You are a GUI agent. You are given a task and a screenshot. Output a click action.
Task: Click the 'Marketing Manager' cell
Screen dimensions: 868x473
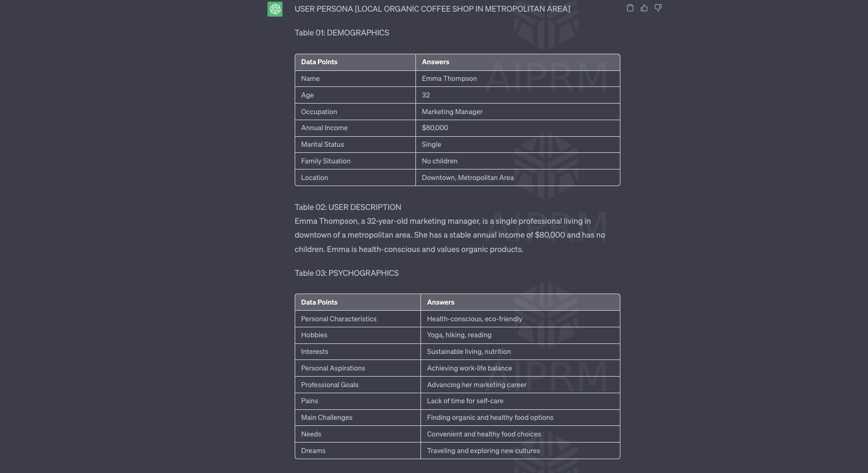[x=517, y=112]
